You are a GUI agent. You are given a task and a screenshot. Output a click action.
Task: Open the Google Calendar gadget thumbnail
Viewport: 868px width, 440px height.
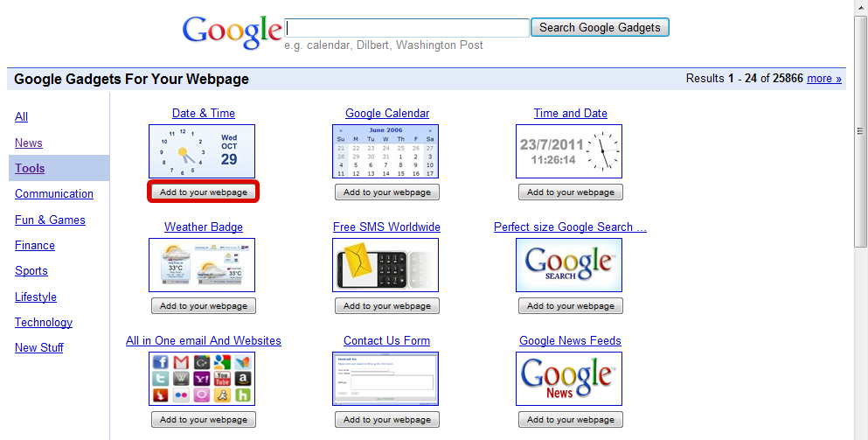pos(385,151)
